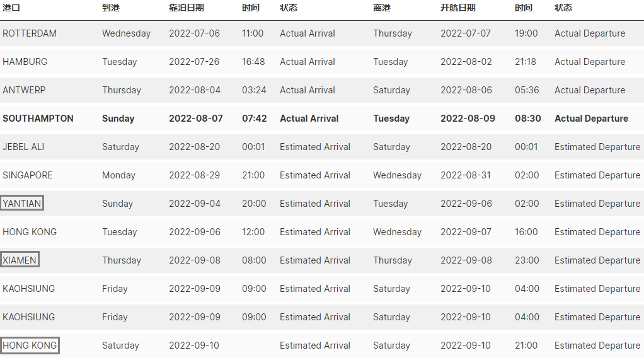Screen dimensions: 644x360
Task: Select the bold SOUTHAMPTON row port name
Action: [38, 119]
